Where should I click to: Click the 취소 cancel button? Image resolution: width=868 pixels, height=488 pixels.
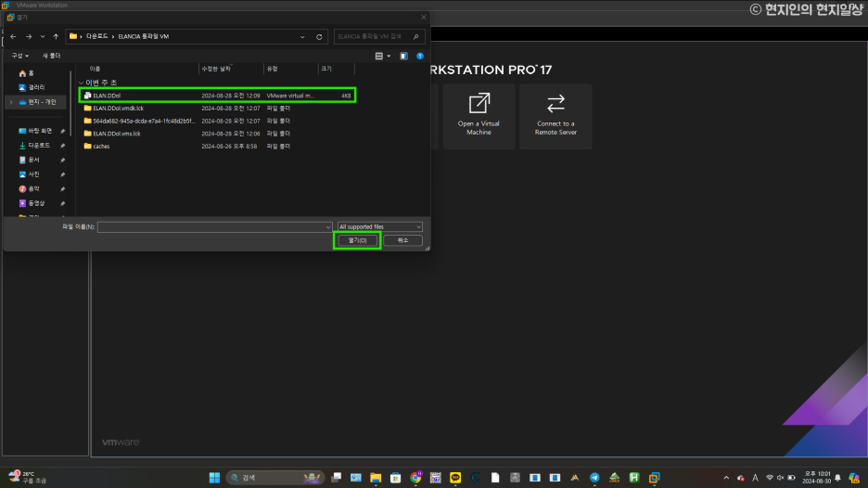click(x=402, y=240)
